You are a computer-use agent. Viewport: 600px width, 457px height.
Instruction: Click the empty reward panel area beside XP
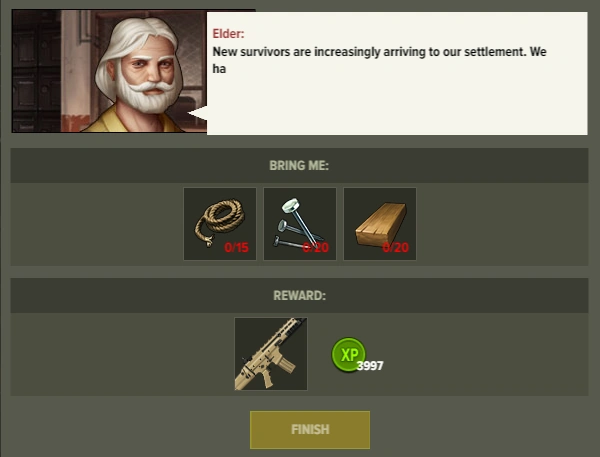pos(486,354)
